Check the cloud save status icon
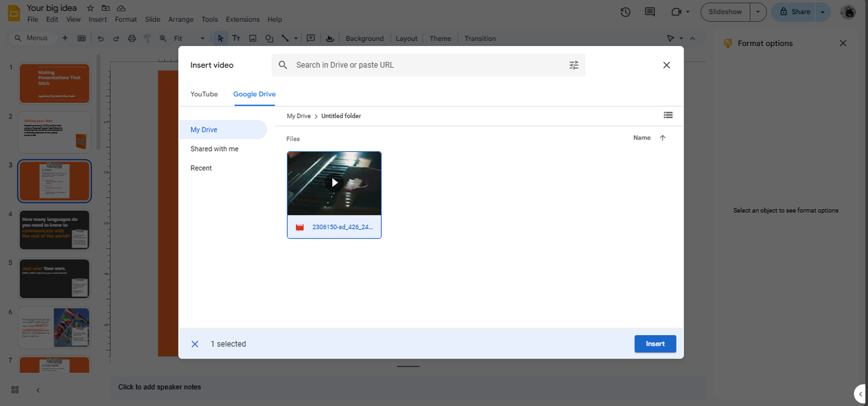Viewport: 868px width, 406px height. point(121,8)
